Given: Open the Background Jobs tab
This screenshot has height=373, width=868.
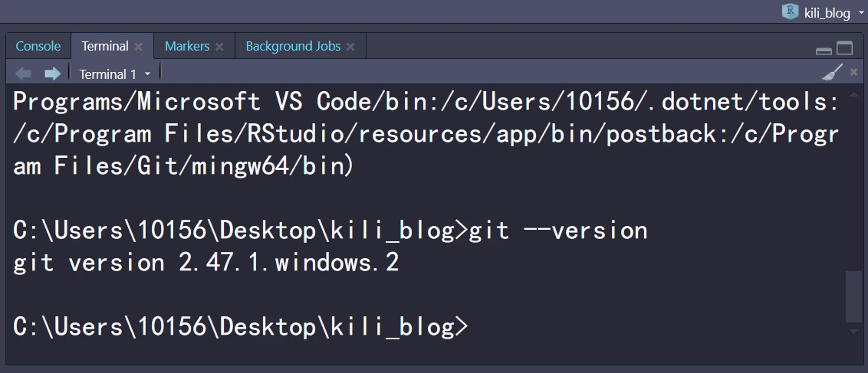Looking at the screenshot, I should click(293, 46).
